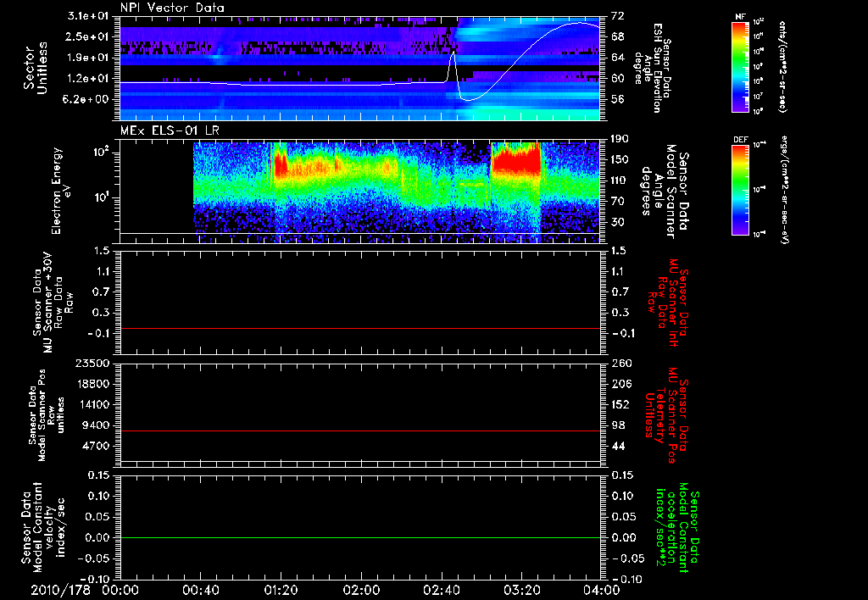868x600 pixels.
Task: Select the Model Scanner Angle degrees title
Action: (x=664, y=191)
